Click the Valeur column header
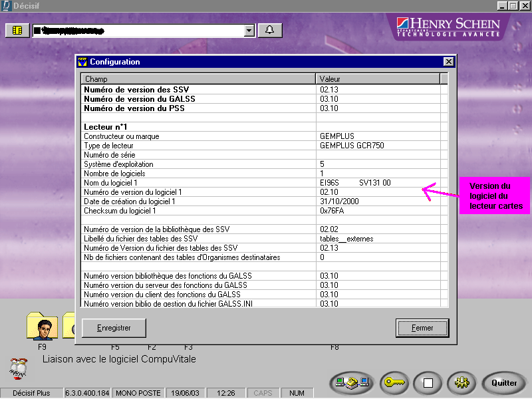 point(378,79)
